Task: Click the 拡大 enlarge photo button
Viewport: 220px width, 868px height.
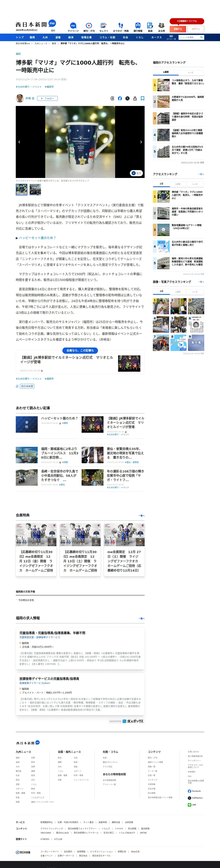Action: click(136, 173)
